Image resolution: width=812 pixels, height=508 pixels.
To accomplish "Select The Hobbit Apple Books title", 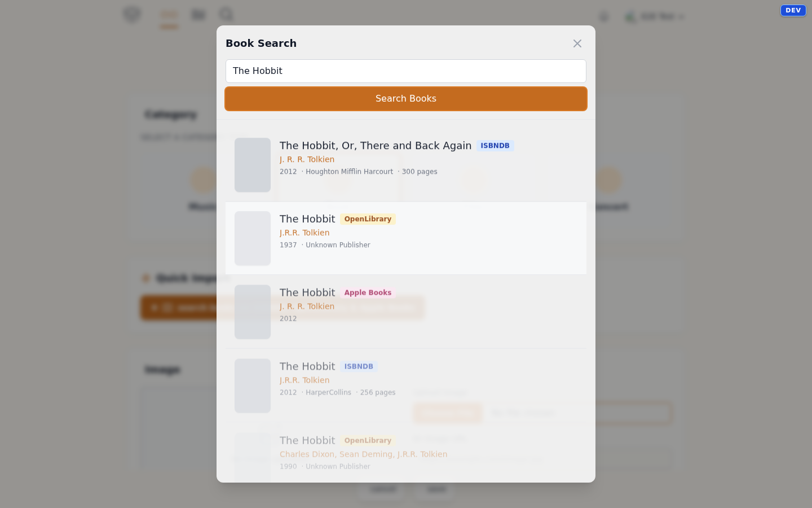I will pos(307,292).
